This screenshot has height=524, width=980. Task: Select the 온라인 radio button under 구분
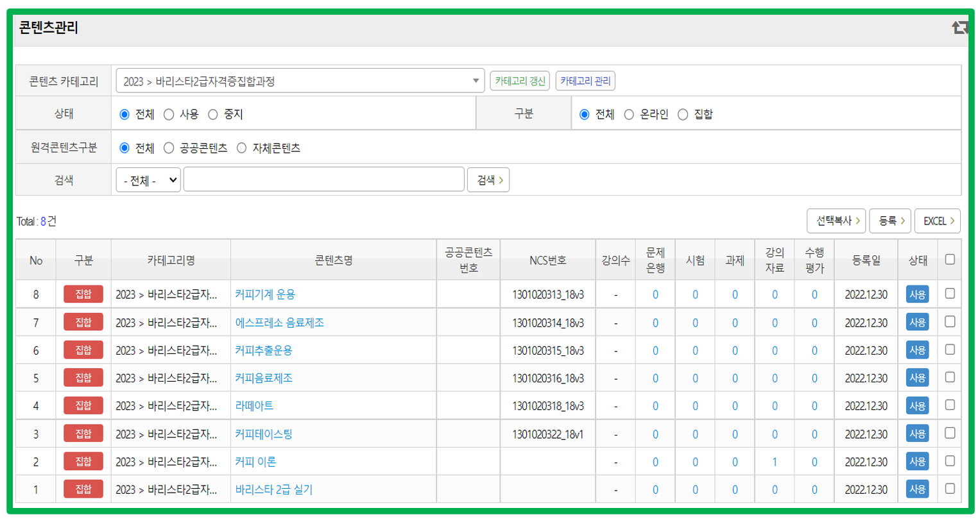[629, 114]
